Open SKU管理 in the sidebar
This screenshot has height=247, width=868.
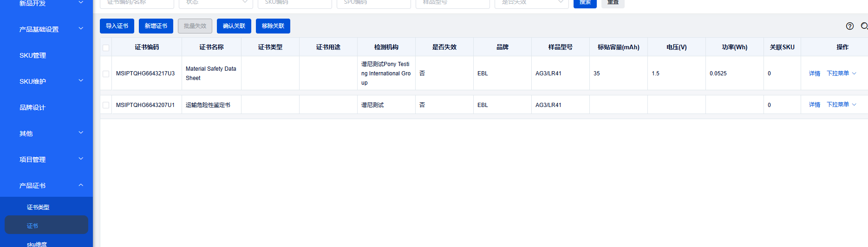coord(33,55)
